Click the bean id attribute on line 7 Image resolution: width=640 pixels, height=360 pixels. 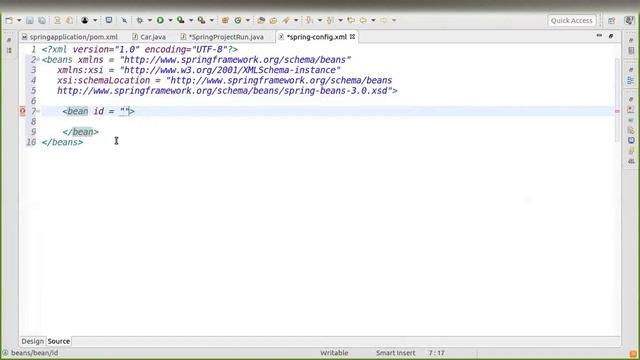(99, 111)
